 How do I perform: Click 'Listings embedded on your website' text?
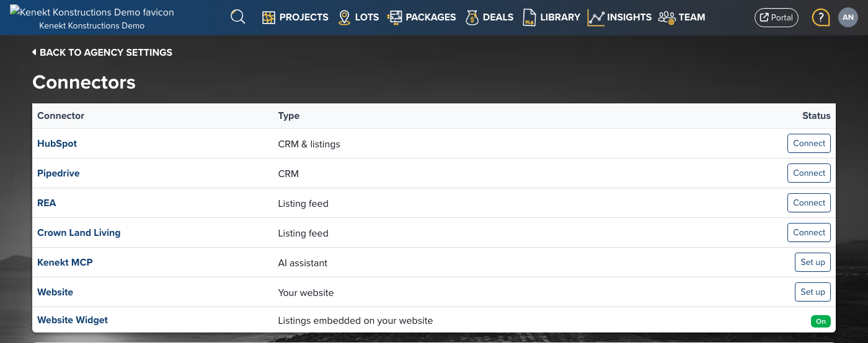coord(355,321)
